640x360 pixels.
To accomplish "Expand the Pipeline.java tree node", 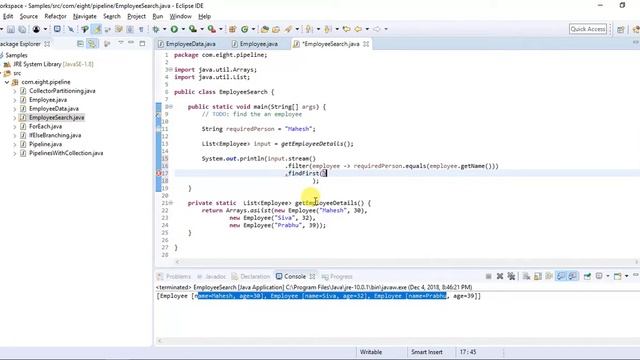I will point(15,144).
